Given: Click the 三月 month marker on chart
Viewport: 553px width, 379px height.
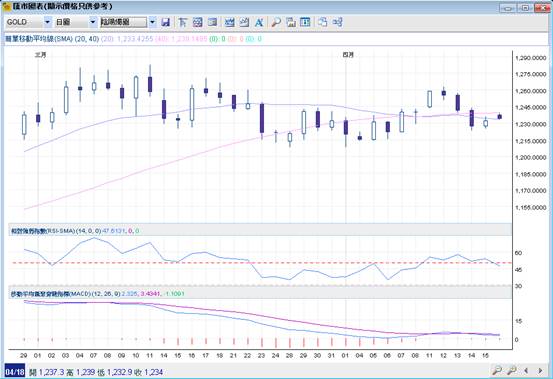Looking at the screenshot, I should coord(41,55).
